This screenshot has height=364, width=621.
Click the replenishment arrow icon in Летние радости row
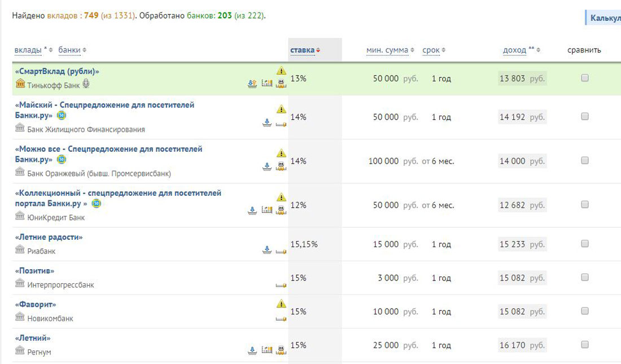[267, 249]
